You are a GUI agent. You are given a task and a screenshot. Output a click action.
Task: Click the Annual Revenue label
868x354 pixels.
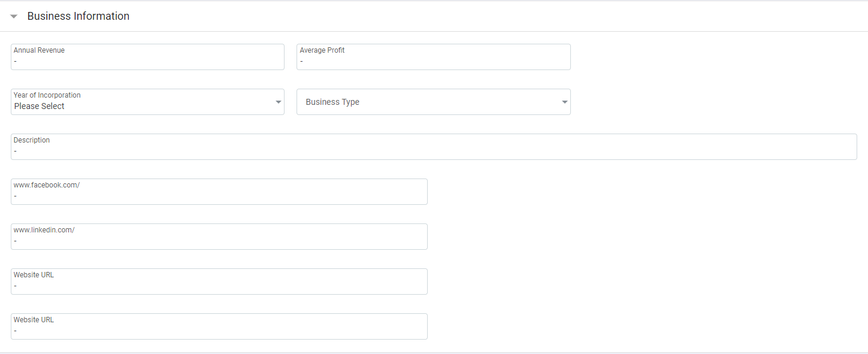(39, 50)
